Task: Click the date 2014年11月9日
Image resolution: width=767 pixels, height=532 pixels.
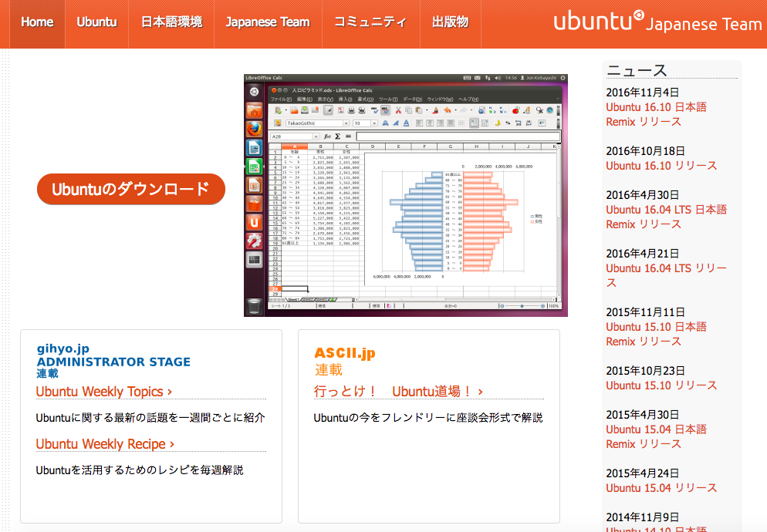Action: click(x=642, y=517)
